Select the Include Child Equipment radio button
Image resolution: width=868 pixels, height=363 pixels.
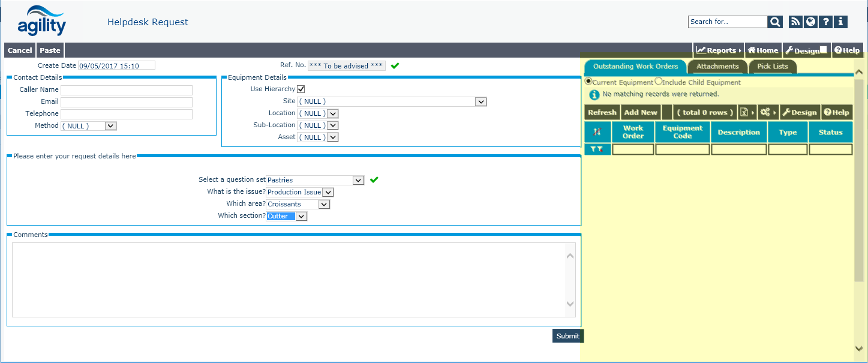pos(659,82)
